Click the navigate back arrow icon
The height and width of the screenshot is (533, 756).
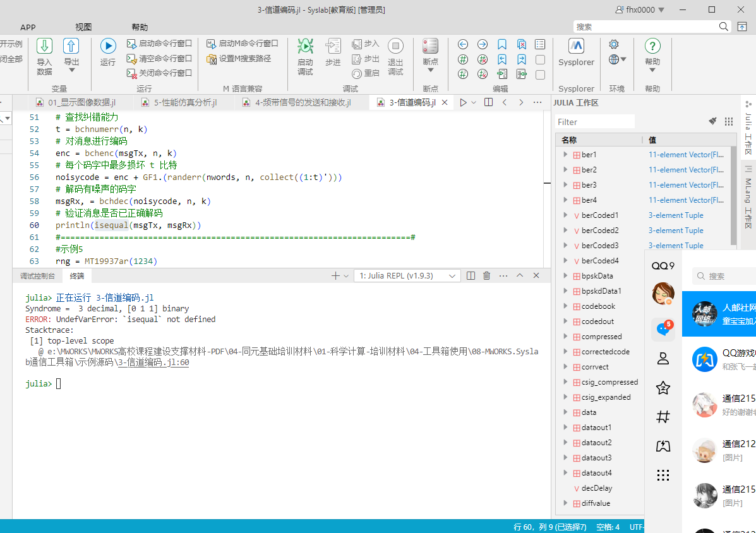[462, 44]
